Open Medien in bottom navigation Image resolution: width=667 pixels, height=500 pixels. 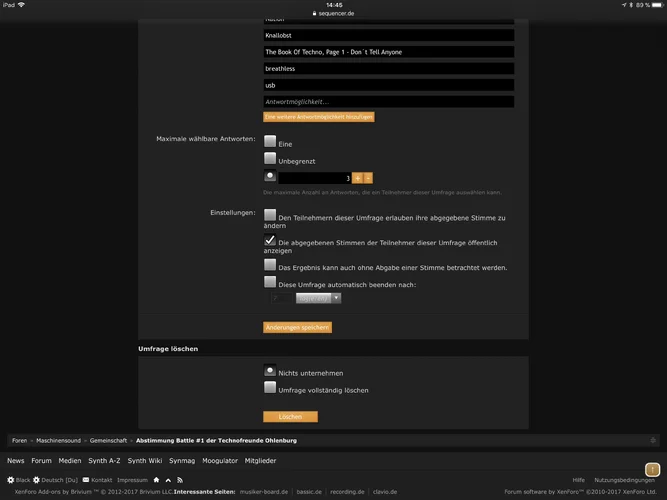click(70, 460)
